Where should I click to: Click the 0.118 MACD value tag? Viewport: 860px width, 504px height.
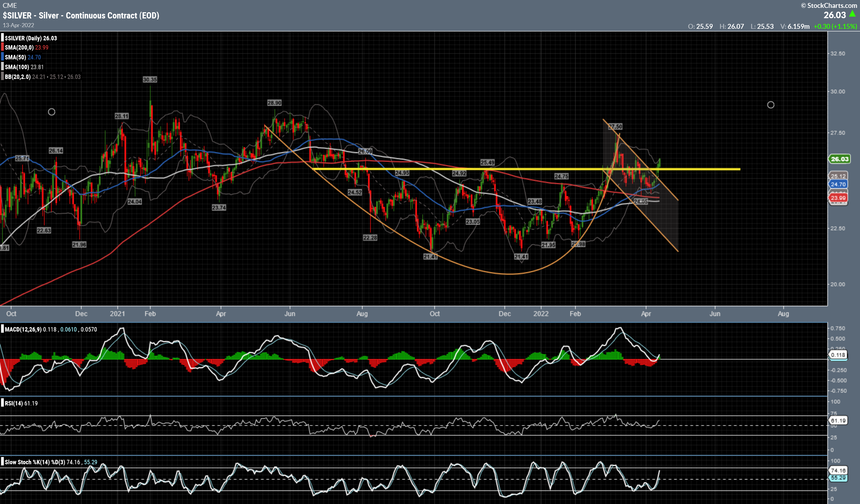pyautogui.click(x=838, y=355)
